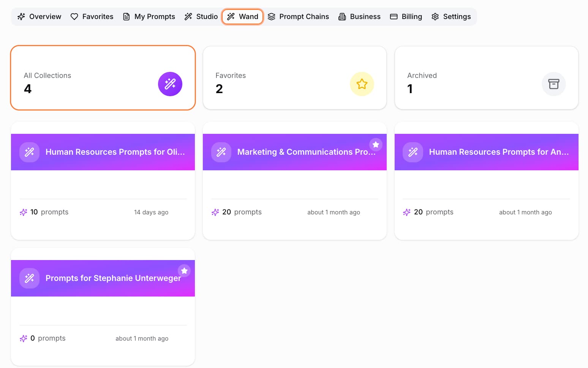Open the Settings tab
Viewport: 588px width, 368px height.
pyautogui.click(x=451, y=17)
